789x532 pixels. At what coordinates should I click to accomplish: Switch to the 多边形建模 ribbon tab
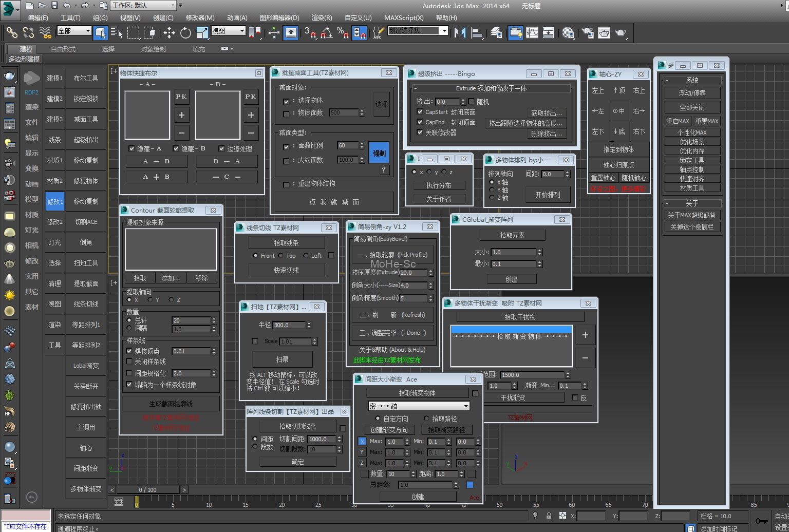(23, 58)
